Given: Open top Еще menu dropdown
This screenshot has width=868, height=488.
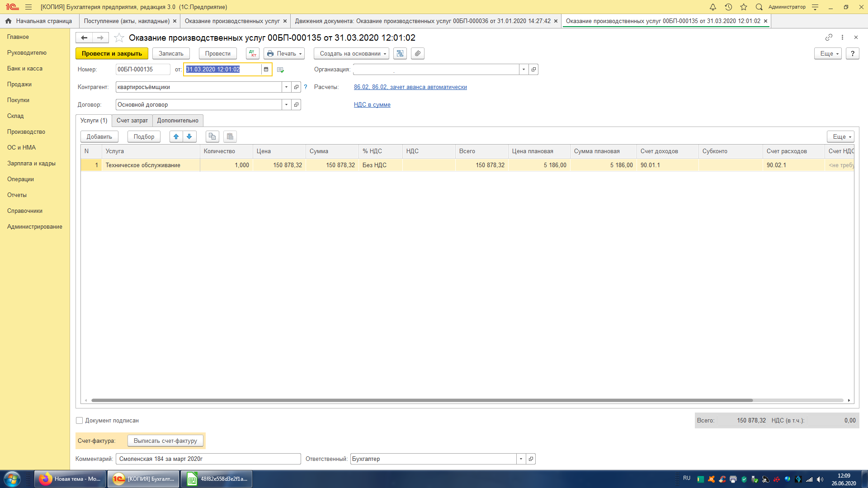Looking at the screenshot, I should 828,53.
